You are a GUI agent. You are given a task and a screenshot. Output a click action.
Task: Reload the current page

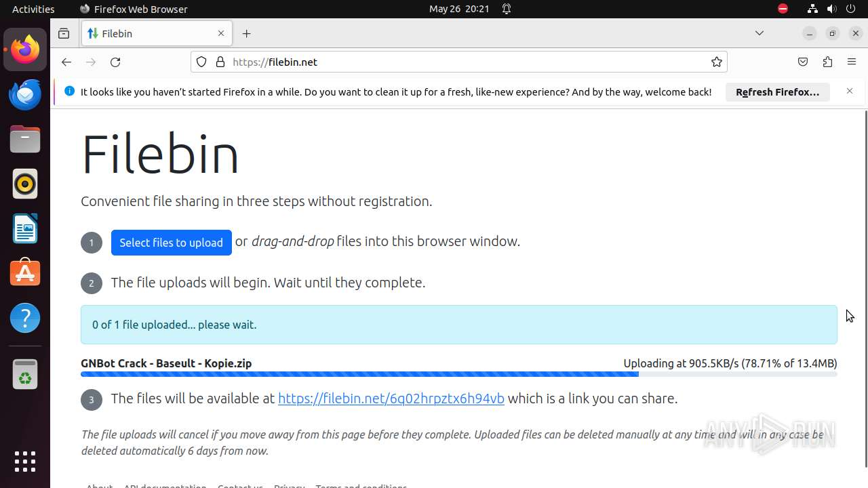click(115, 62)
